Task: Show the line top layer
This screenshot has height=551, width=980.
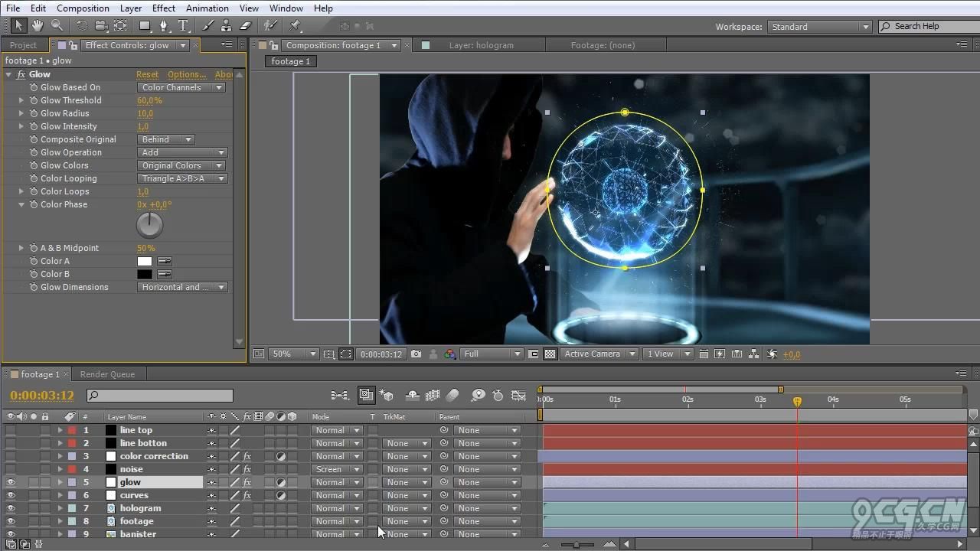Action: click(x=11, y=430)
